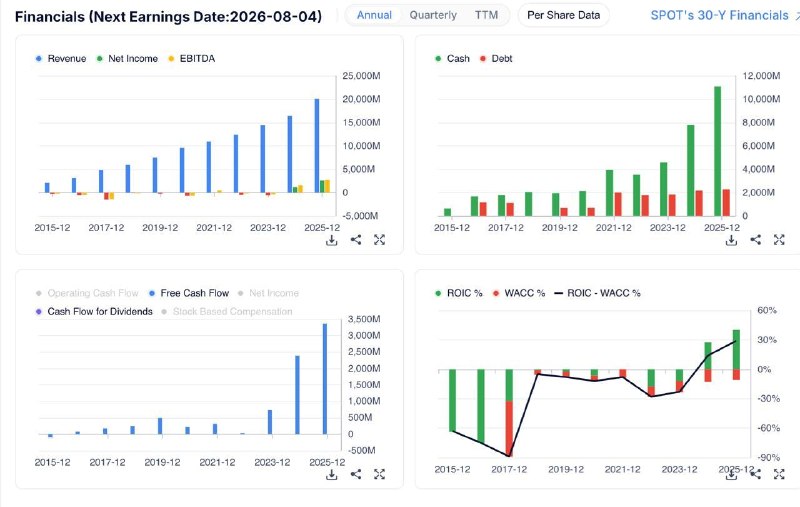Click the Per Share Data button
800x507 pixels.
click(x=563, y=15)
